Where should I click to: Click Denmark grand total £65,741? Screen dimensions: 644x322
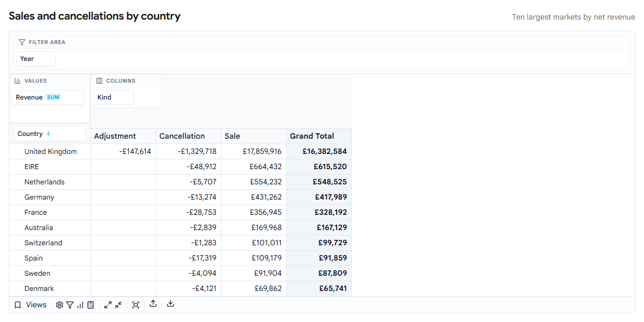click(x=319, y=288)
